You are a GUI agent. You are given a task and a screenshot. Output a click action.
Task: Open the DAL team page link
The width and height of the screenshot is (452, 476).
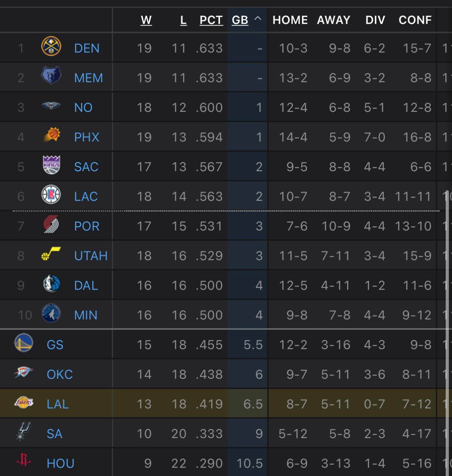pyautogui.click(x=86, y=286)
